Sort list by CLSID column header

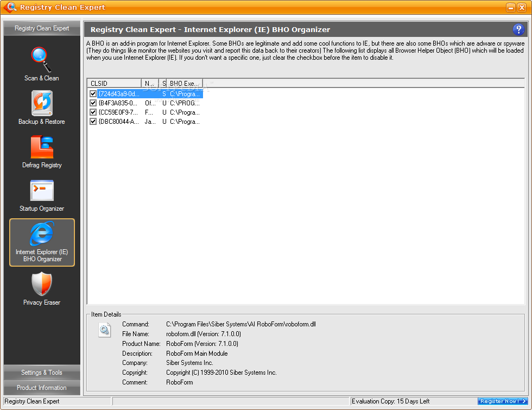(x=115, y=83)
